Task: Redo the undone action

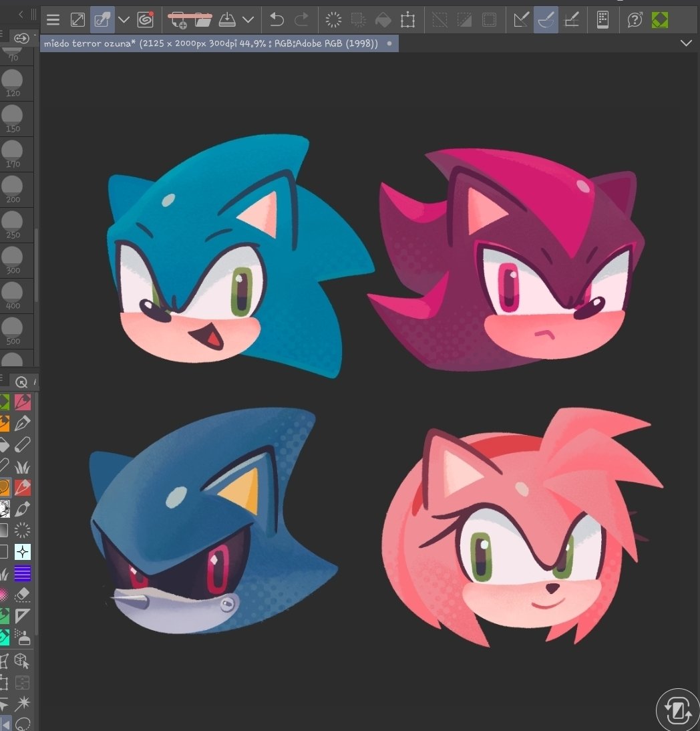Action: [x=301, y=19]
